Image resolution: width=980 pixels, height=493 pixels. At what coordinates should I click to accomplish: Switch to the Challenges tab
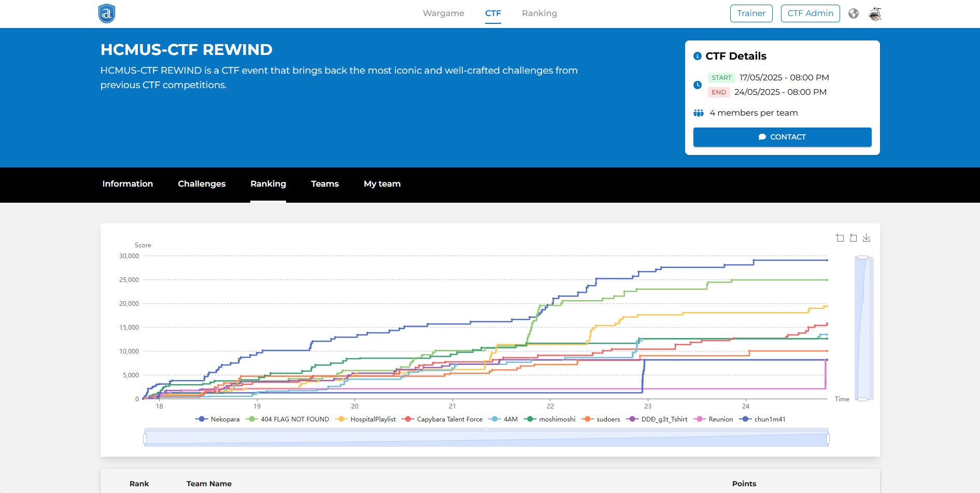point(202,184)
